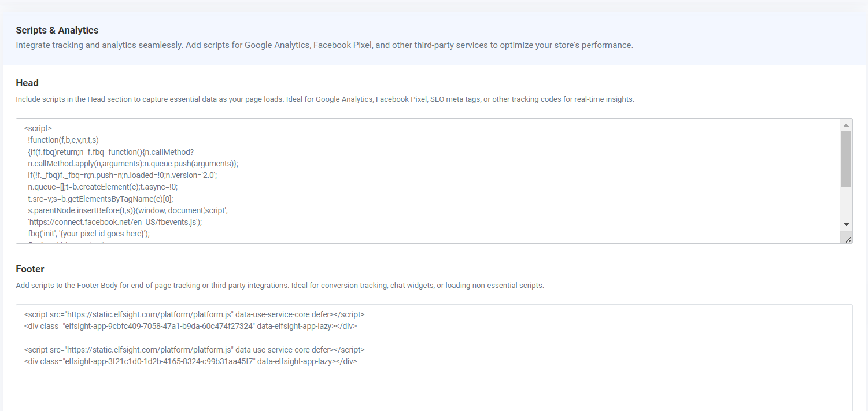The image size is (868, 411).
Task: Click the scrollbar track below the thumb
Action: (846, 203)
